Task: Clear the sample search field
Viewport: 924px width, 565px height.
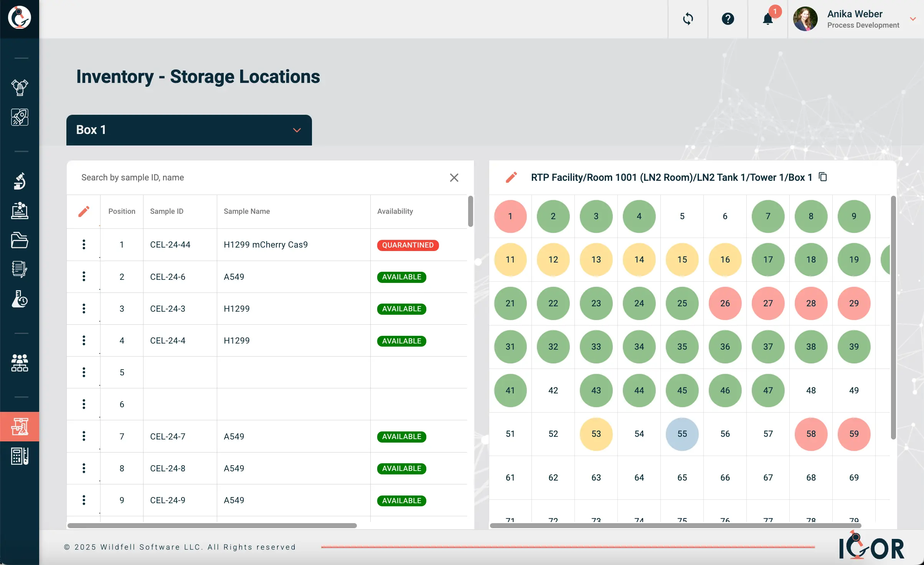Action: coord(454,177)
